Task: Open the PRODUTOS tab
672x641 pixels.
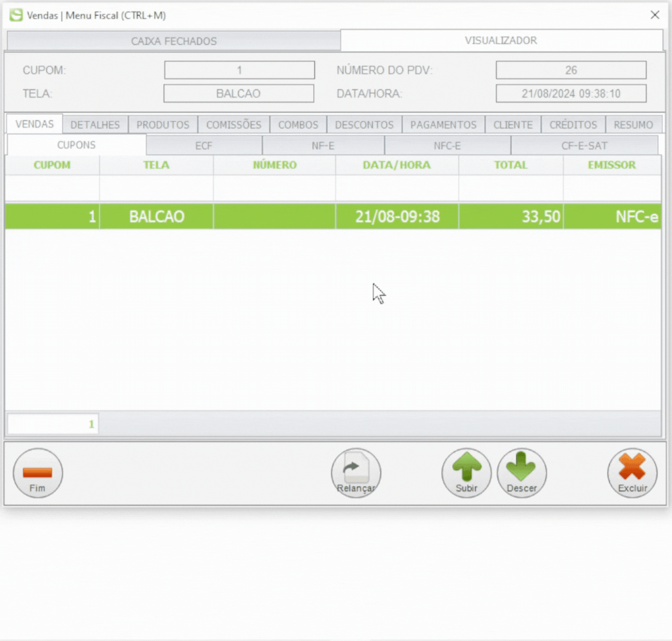Action: pyautogui.click(x=163, y=125)
